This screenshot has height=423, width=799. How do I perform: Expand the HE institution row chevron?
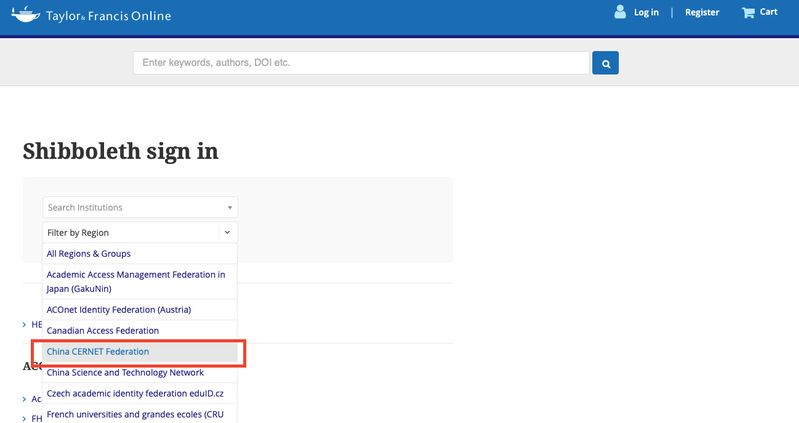click(x=24, y=325)
